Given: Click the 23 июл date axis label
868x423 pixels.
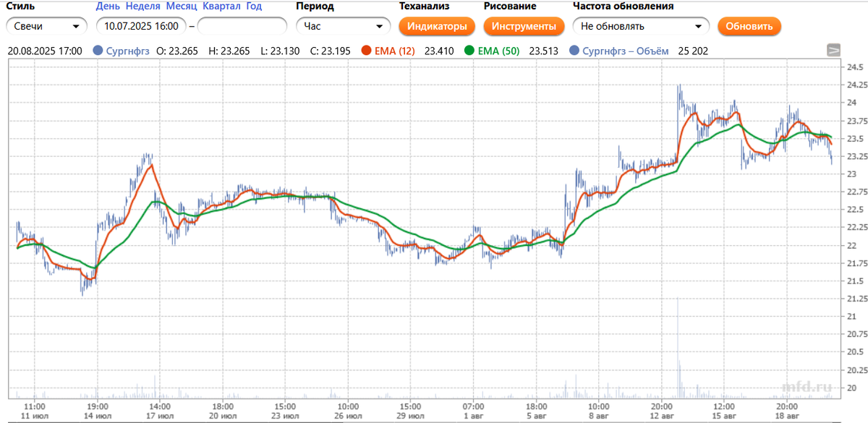Looking at the screenshot, I should (286, 416).
